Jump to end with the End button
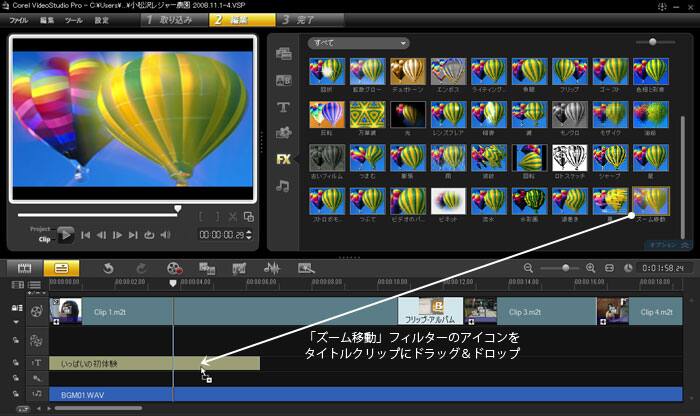 (133, 235)
